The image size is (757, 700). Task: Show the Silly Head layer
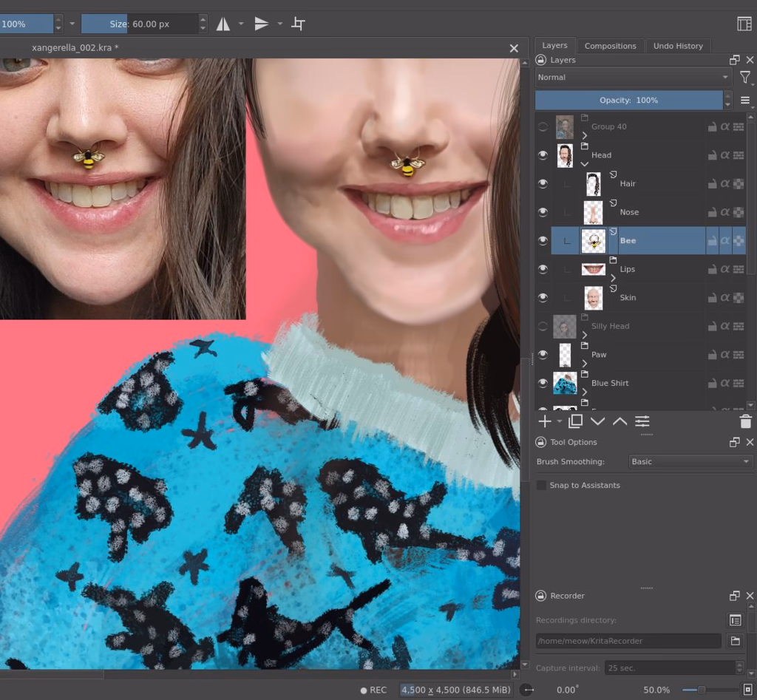click(x=543, y=326)
